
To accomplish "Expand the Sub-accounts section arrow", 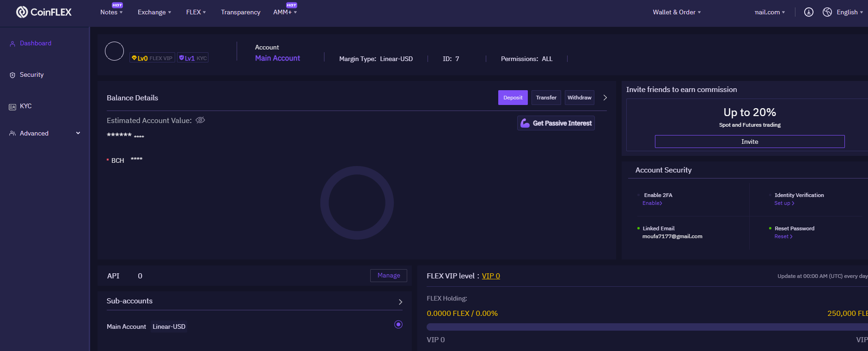I will [x=400, y=302].
